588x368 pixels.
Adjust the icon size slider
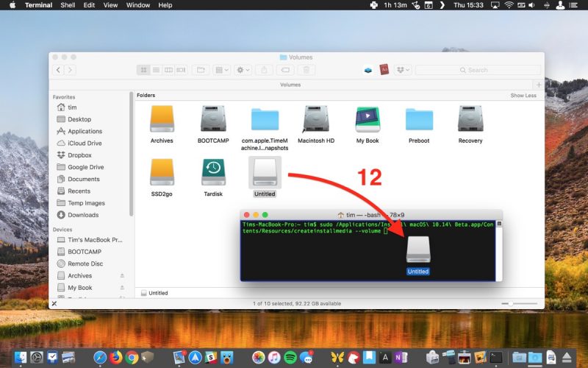(x=520, y=303)
